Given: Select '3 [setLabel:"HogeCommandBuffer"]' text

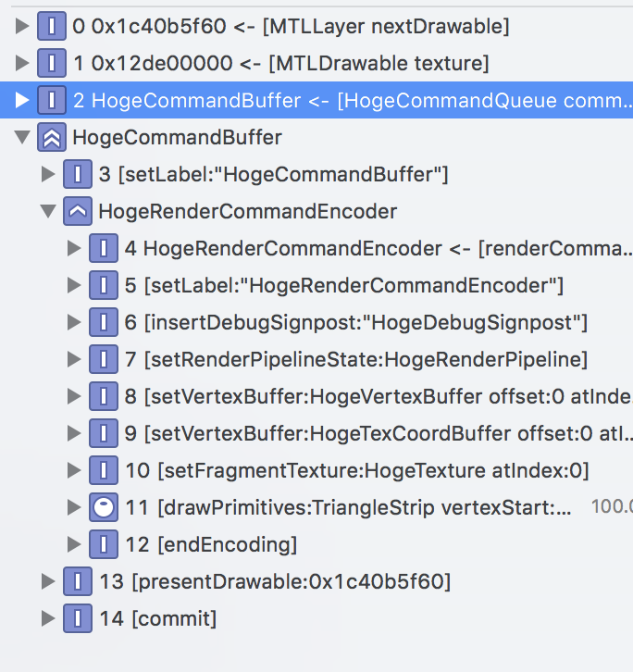Looking at the screenshot, I should [x=273, y=174].
